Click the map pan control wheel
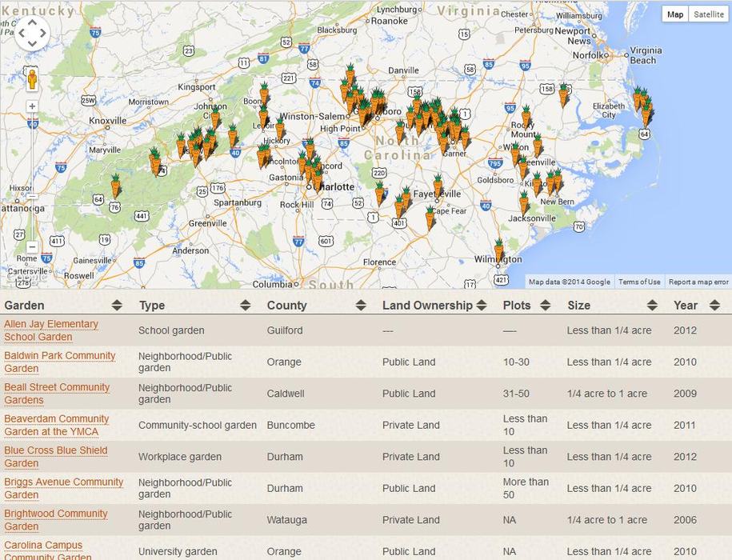The width and height of the screenshot is (732, 560). coord(32,33)
